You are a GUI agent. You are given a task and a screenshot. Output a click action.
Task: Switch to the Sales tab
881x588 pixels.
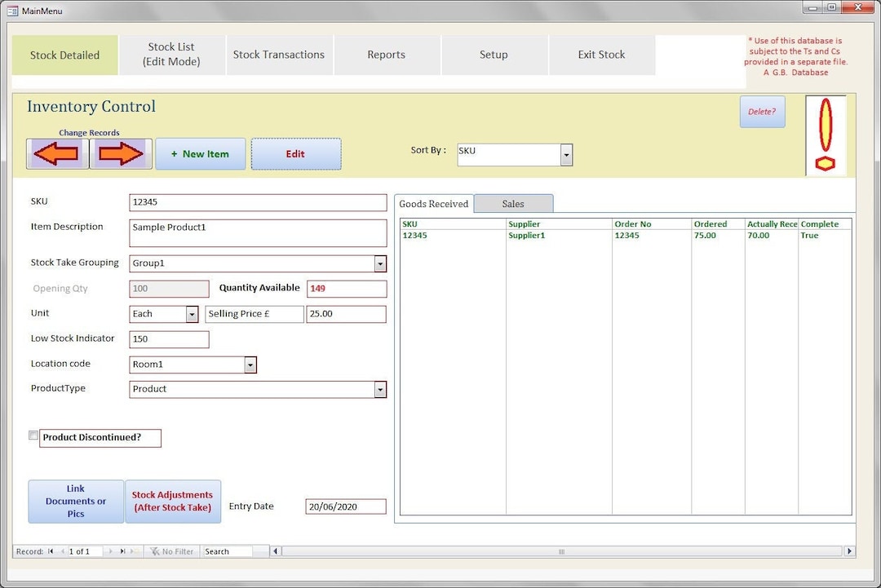click(512, 202)
